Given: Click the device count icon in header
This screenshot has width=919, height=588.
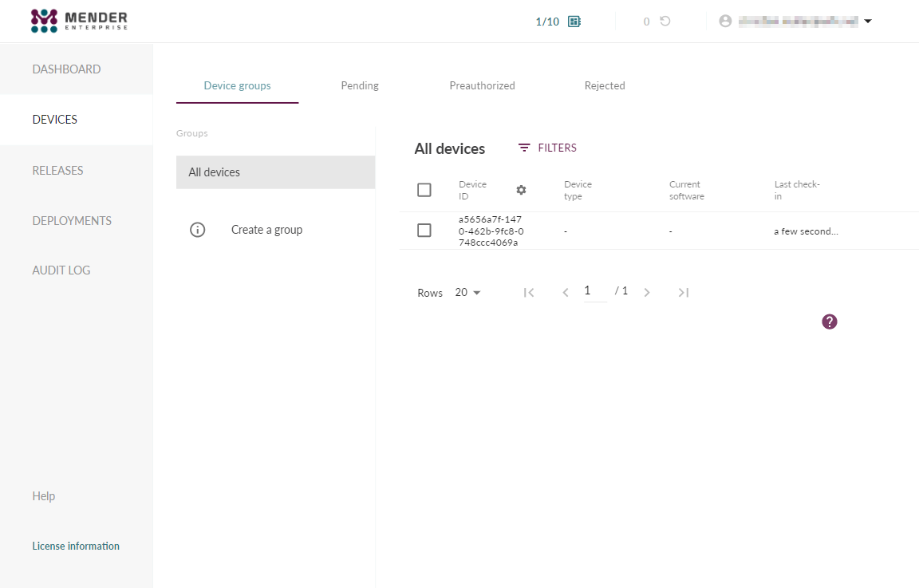Looking at the screenshot, I should coord(574,22).
